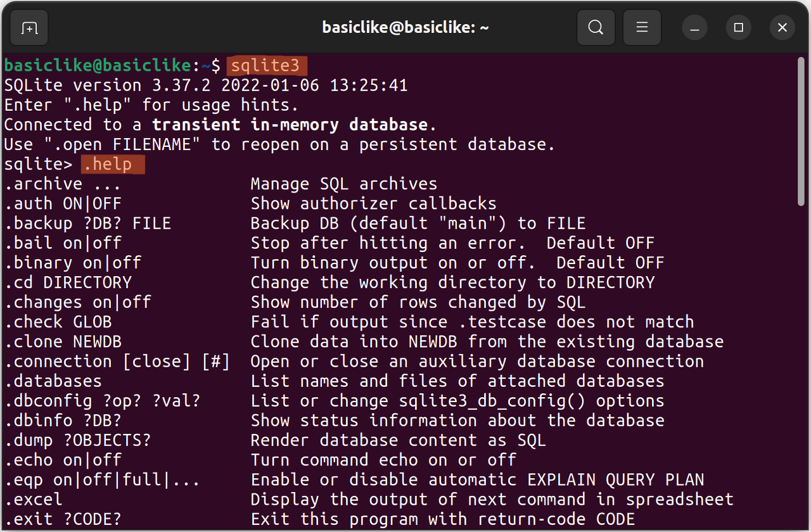
Task: Click the .binary on|off command
Action: [73, 262]
